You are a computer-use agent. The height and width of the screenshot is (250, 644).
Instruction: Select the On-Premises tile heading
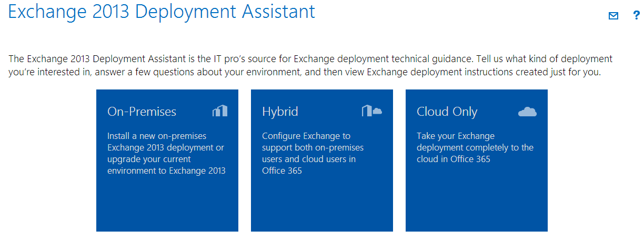coord(142,112)
